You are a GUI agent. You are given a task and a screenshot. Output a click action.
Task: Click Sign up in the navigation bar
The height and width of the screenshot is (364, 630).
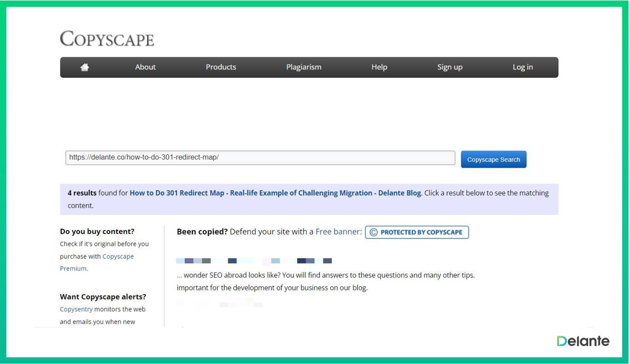449,67
